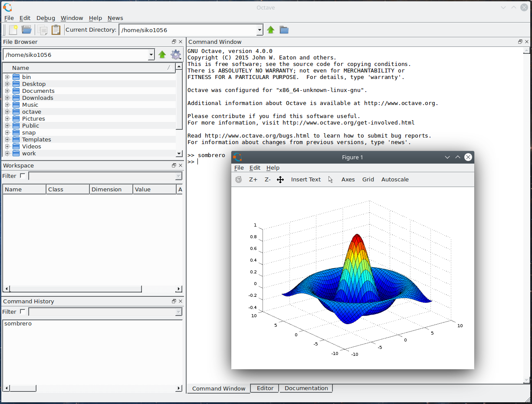Click File Browser green parent directory arrow
The image size is (532, 404).
pos(162,55)
